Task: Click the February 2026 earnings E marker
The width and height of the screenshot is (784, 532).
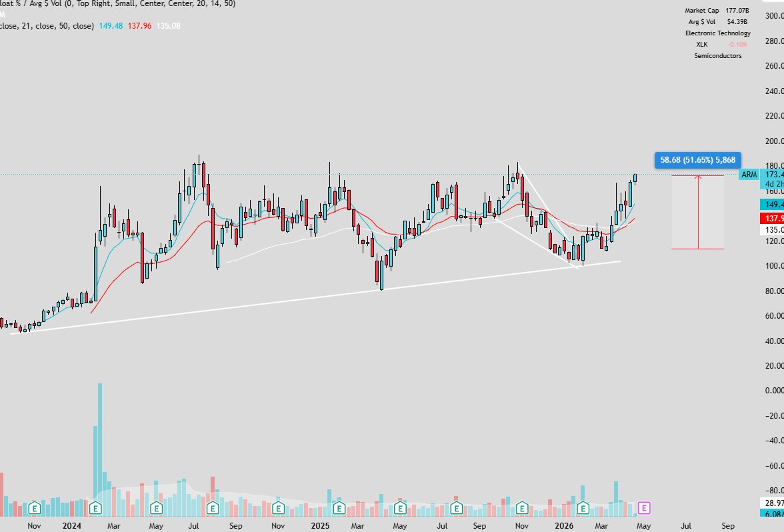Action: tap(583, 509)
